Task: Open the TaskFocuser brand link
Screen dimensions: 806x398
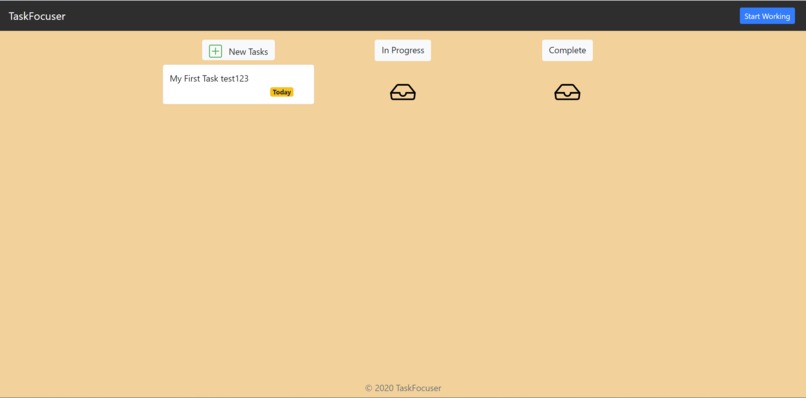Action: click(x=37, y=16)
